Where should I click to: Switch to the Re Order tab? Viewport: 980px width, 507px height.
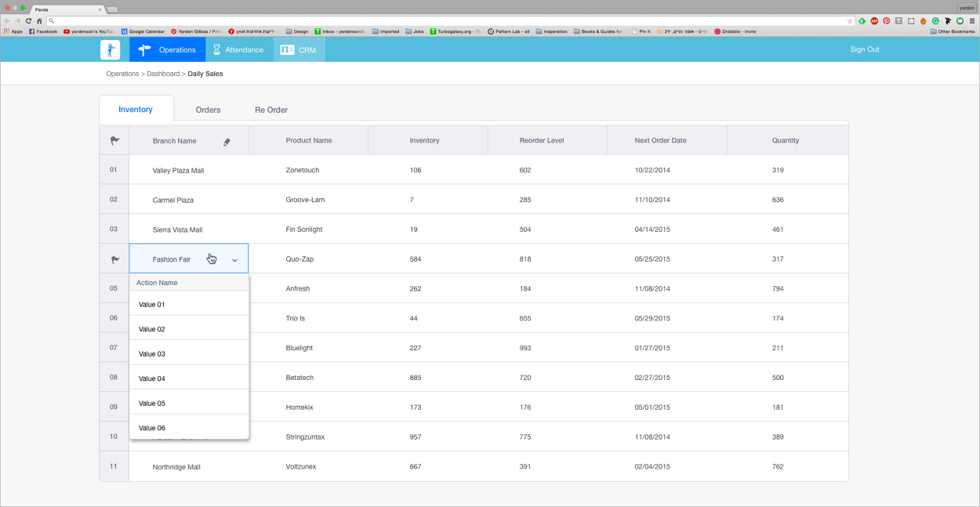(x=271, y=110)
